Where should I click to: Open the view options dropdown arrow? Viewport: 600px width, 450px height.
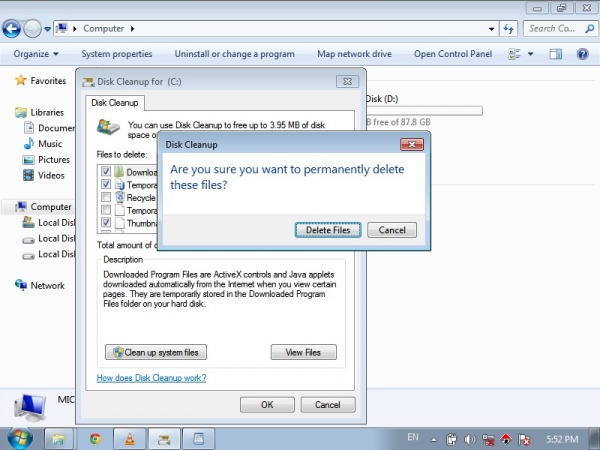click(530, 54)
